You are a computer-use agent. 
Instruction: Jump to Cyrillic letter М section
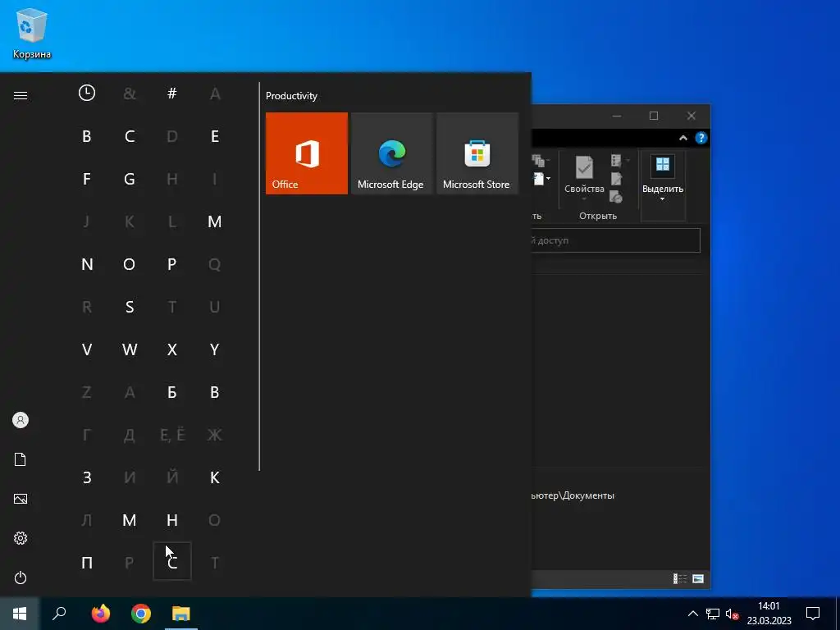point(129,520)
